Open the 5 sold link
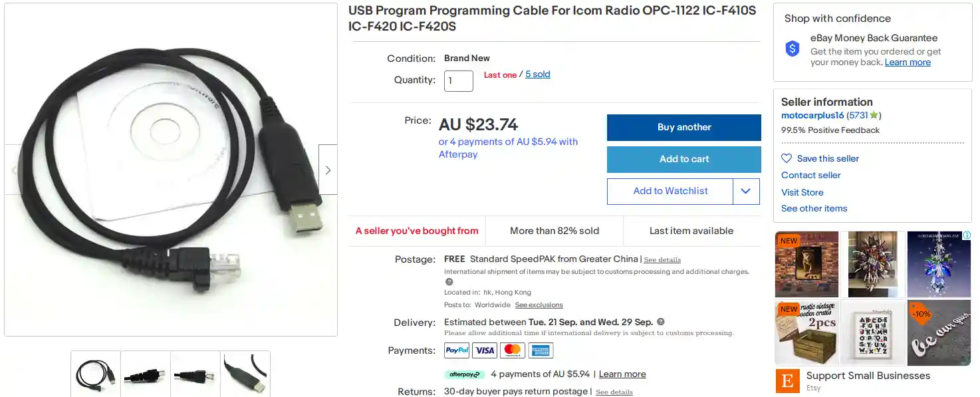This screenshot has height=397, width=980. (x=537, y=74)
